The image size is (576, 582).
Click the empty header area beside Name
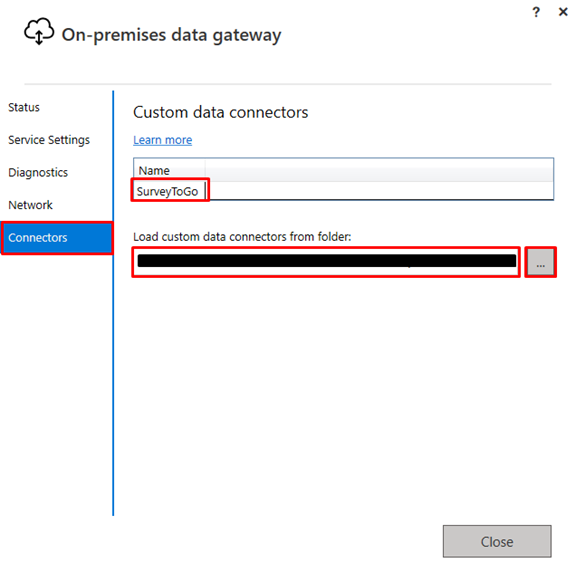coord(379,171)
